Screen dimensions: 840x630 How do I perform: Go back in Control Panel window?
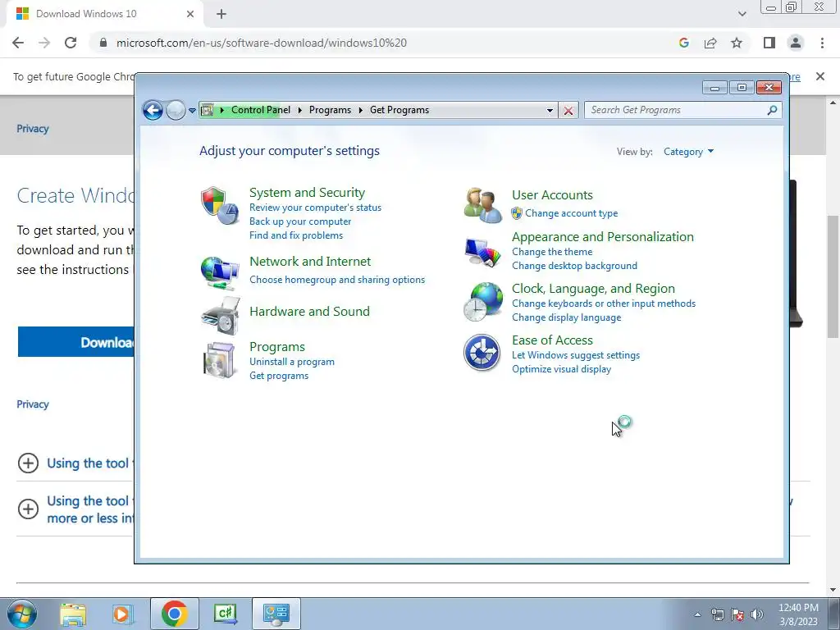click(x=153, y=111)
